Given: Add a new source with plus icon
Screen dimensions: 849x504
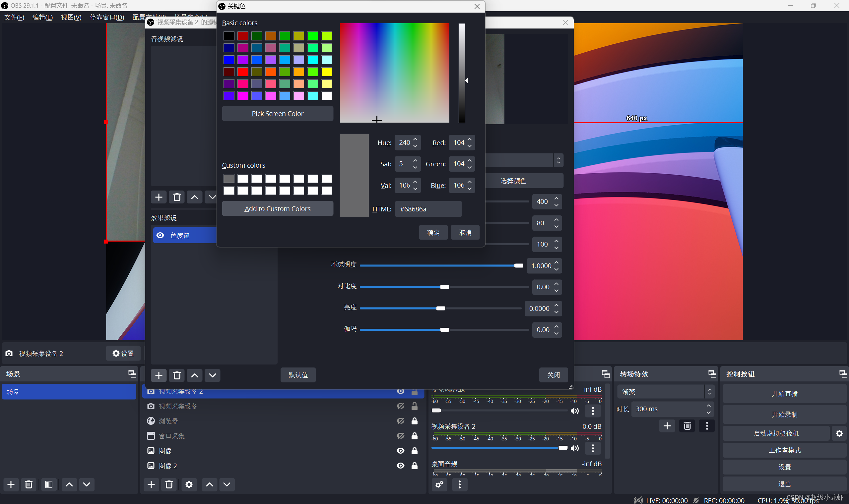Looking at the screenshot, I should pyautogui.click(x=151, y=484).
